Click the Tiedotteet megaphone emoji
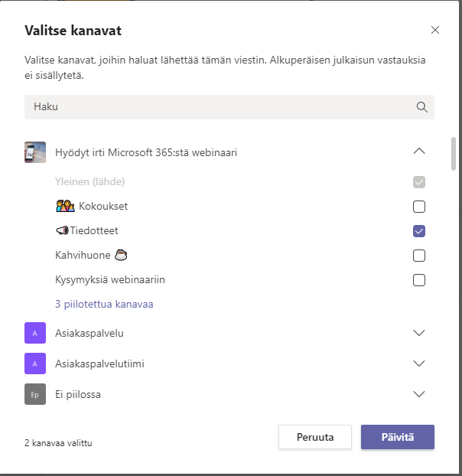The height and width of the screenshot is (476, 462). [x=62, y=231]
